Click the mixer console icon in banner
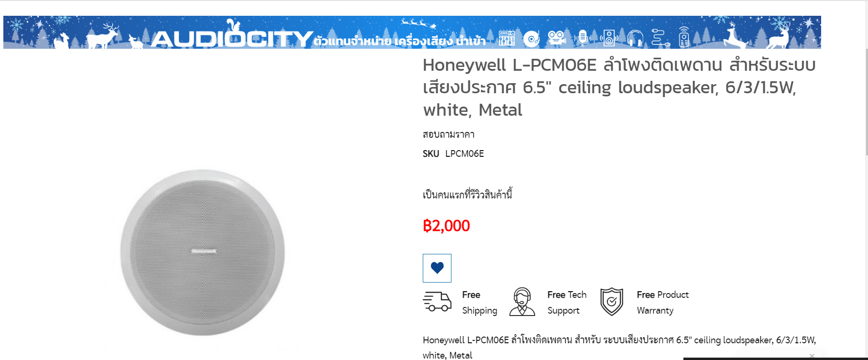 click(x=506, y=38)
